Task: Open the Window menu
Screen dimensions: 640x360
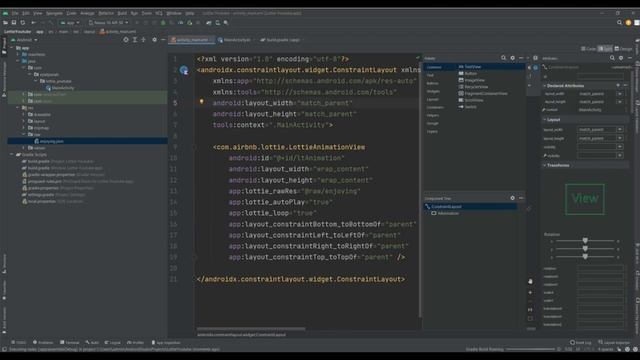Action: [x=174, y=13]
